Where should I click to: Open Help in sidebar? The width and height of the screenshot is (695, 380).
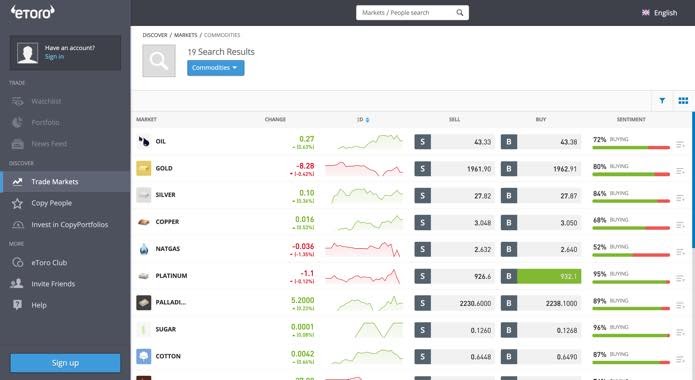(39, 305)
